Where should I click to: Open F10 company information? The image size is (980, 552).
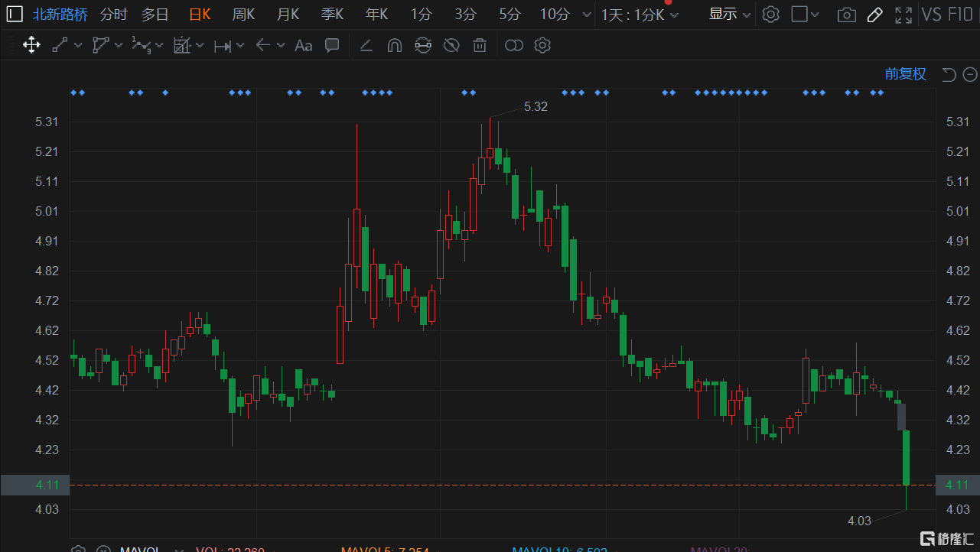tap(961, 14)
